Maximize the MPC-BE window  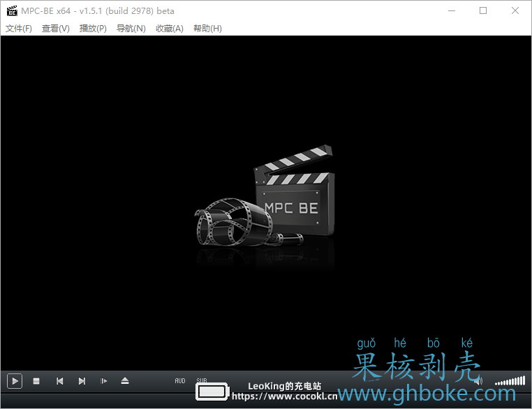pos(483,11)
